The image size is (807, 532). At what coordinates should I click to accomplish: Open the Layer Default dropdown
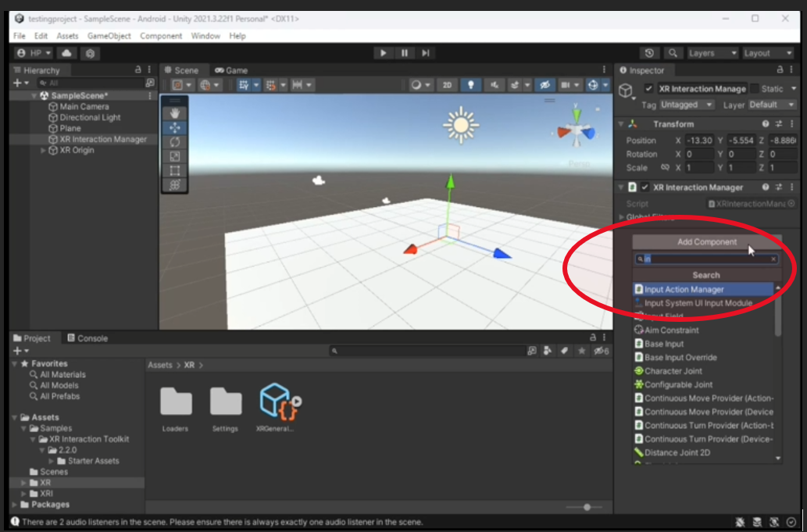[x=772, y=105]
